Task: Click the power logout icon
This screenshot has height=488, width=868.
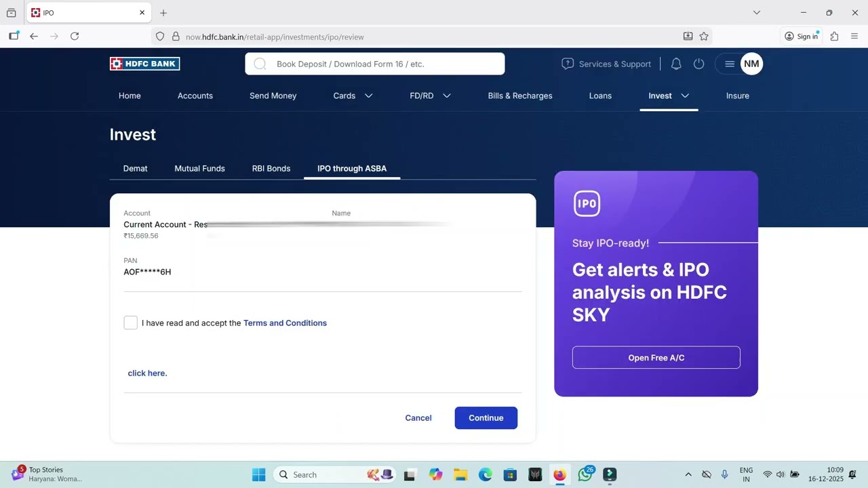Action: [699, 64]
